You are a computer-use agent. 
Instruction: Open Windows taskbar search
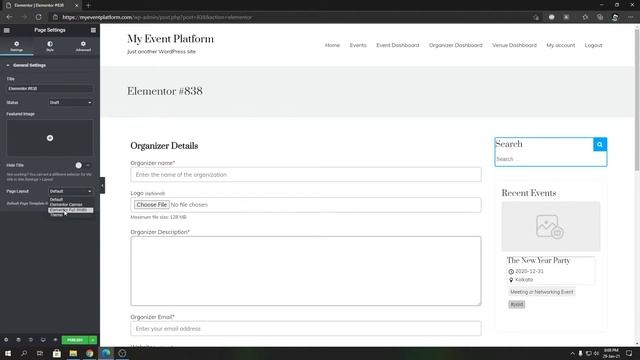24,353
